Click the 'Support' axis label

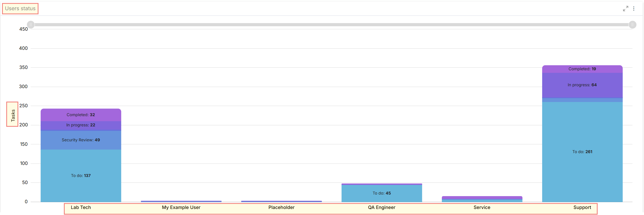pyautogui.click(x=582, y=207)
